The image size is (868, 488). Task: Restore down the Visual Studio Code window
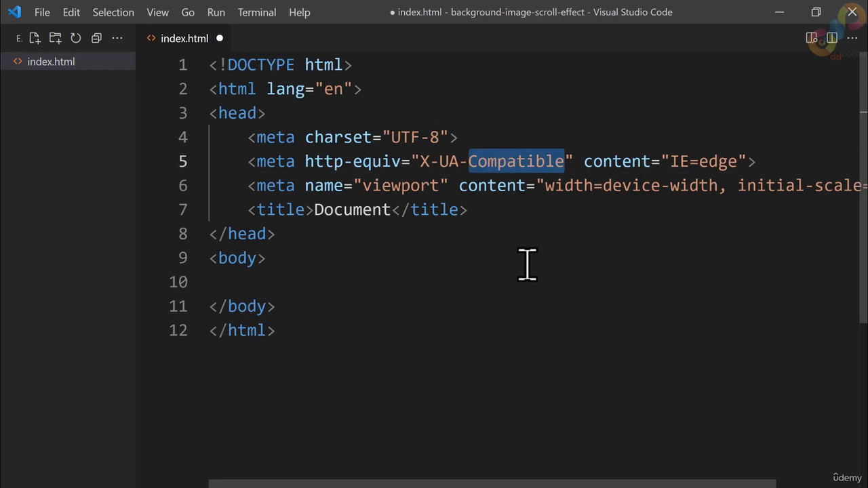click(816, 12)
